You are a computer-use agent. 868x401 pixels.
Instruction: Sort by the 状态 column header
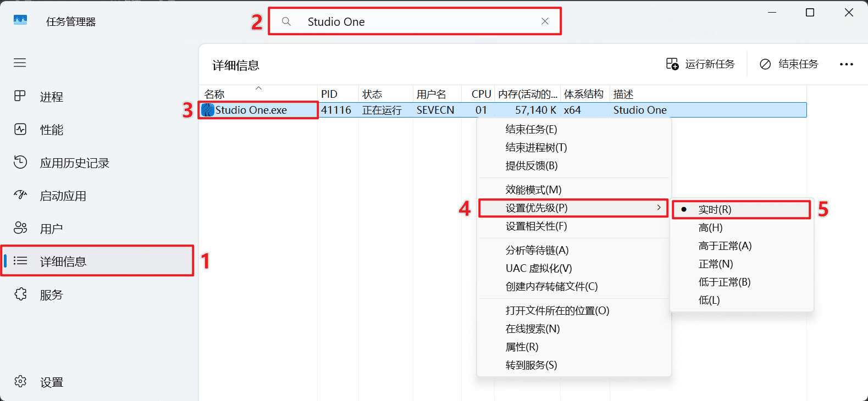coord(386,94)
